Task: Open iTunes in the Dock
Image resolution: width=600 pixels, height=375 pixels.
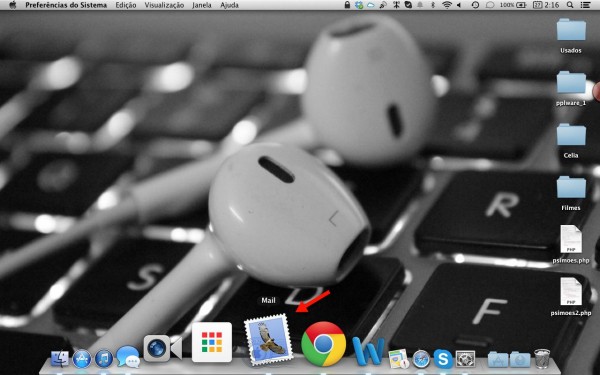Action: (x=104, y=359)
